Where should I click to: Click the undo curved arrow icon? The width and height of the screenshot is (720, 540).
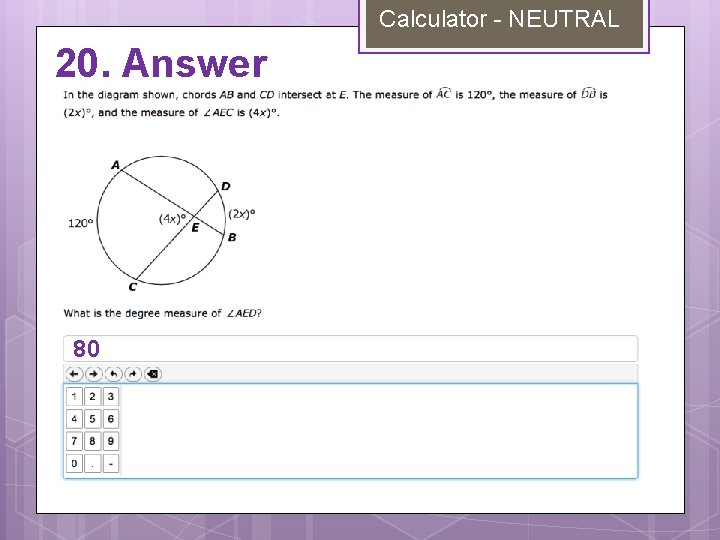click(113, 374)
